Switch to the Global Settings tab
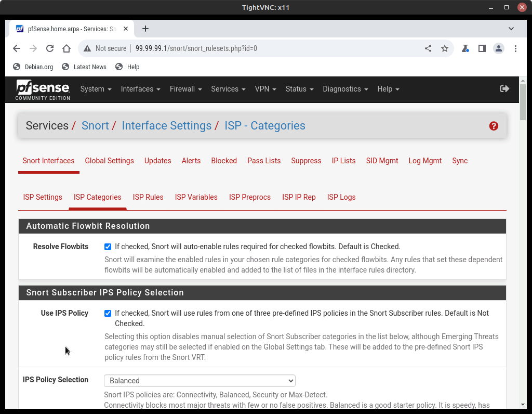The height and width of the screenshot is (414, 532). click(x=109, y=161)
